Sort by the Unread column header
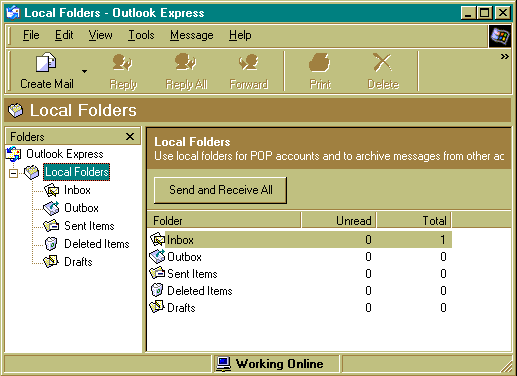Image resolution: width=517 pixels, height=376 pixels. (339, 221)
